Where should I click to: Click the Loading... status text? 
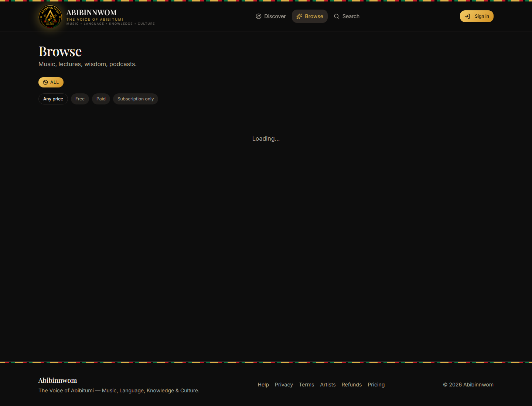coord(266,139)
